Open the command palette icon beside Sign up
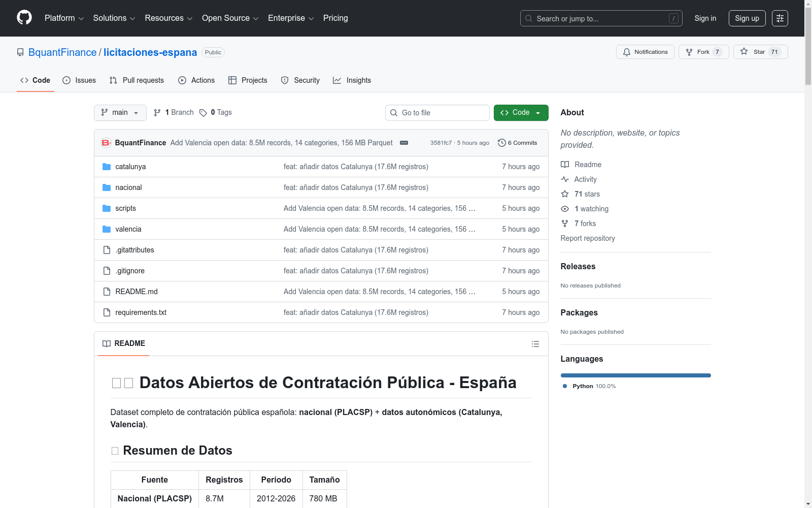This screenshot has height=508, width=812. click(780, 18)
